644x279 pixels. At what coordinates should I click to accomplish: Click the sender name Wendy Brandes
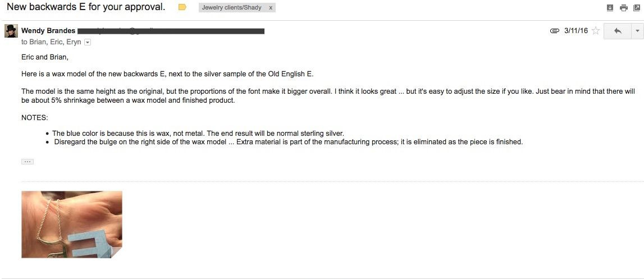48,31
